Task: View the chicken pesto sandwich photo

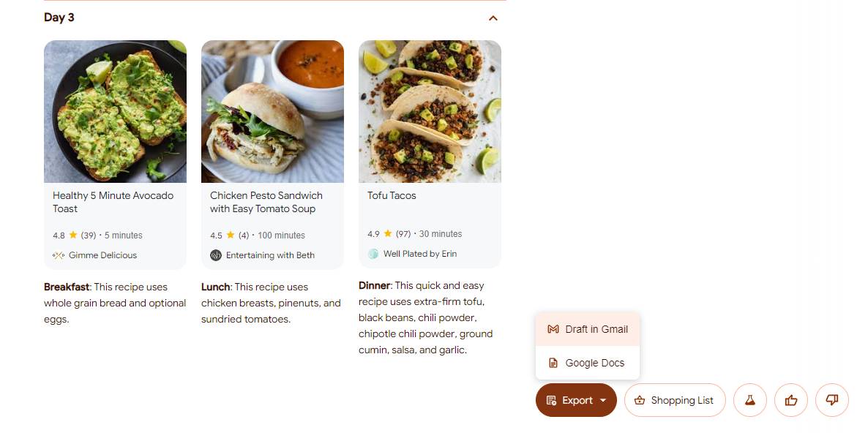Action: (x=272, y=111)
